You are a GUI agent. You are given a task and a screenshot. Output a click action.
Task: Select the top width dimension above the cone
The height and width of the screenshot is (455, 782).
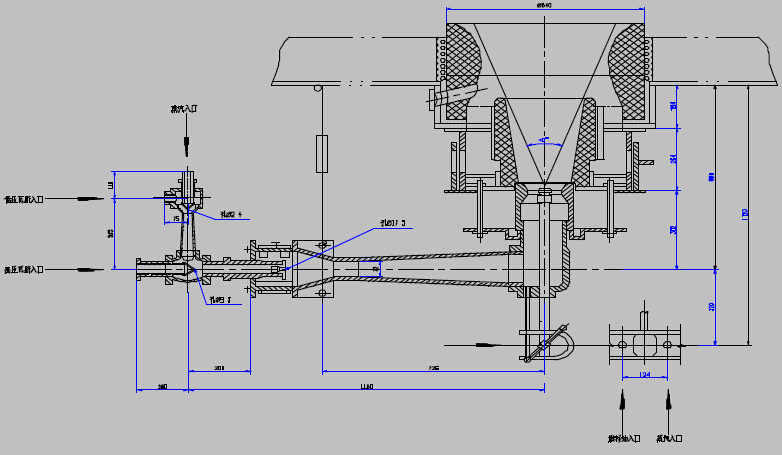tap(543, 5)
